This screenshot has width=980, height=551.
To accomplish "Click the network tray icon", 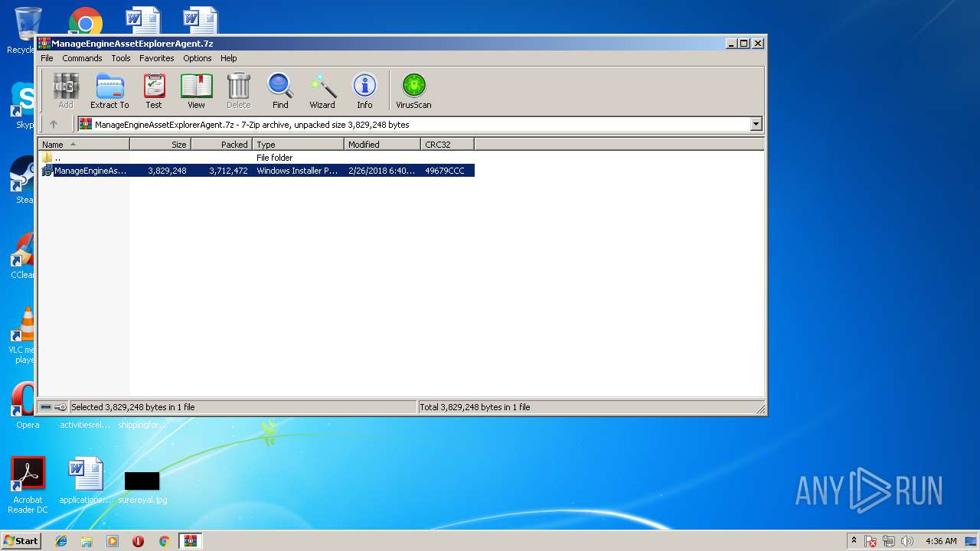I will click(889, 541).
